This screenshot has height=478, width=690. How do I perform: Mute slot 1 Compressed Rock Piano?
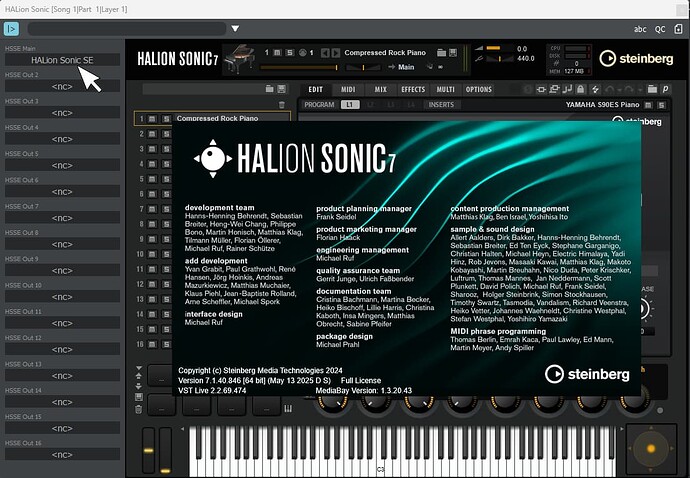[x=152, y=119]
